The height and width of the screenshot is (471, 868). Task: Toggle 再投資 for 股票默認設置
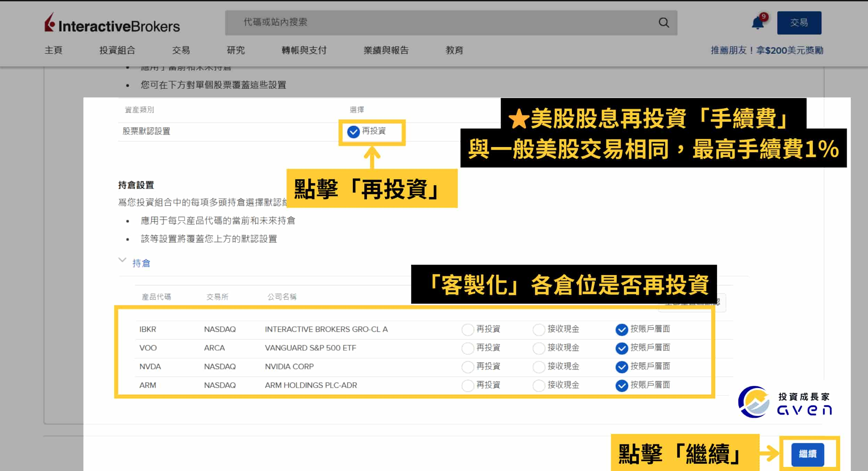[353, 131]
